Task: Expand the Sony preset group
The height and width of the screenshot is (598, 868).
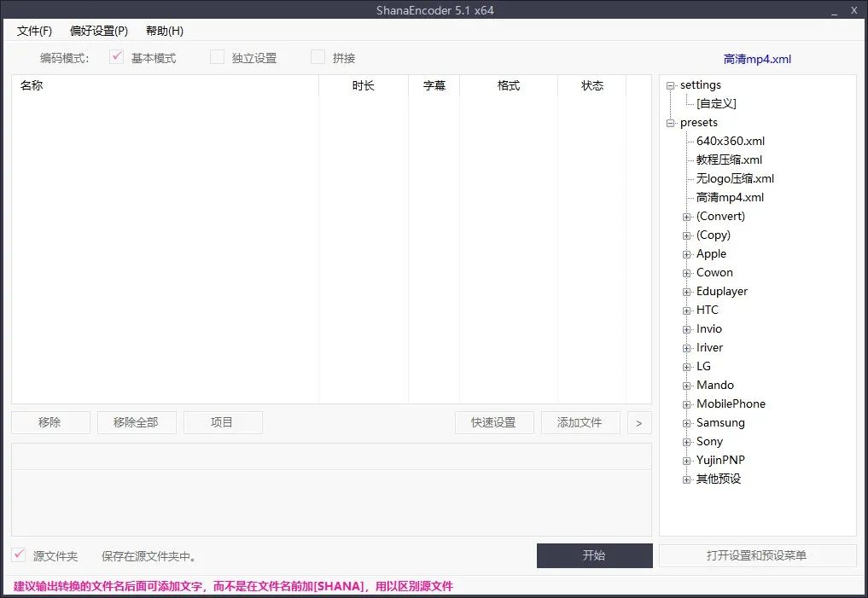Action: tap(687, 441)
